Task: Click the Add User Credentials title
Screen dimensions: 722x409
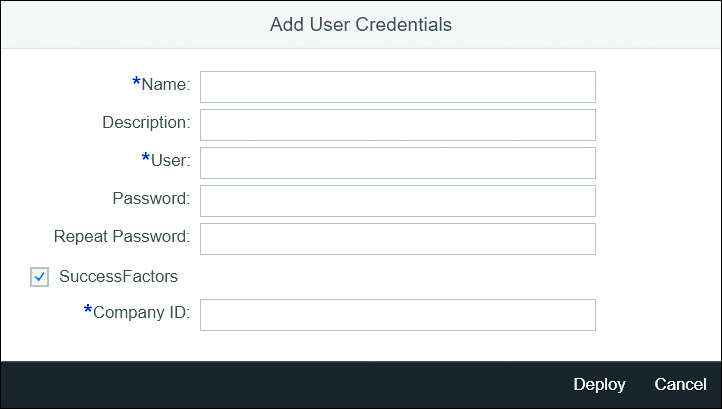Action: [361, 25]
